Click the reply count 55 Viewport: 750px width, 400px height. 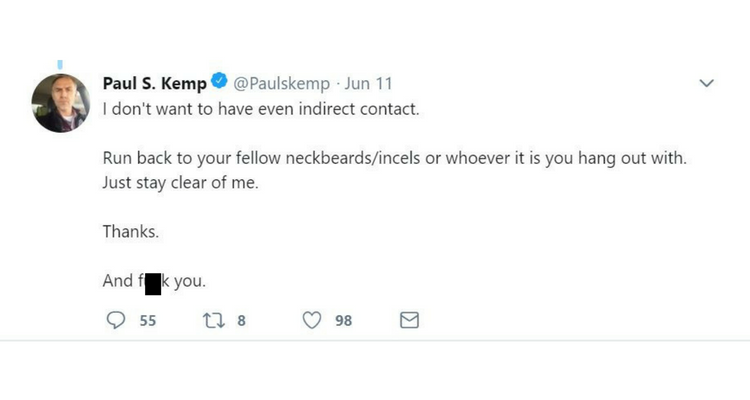(x=147, y=321)
